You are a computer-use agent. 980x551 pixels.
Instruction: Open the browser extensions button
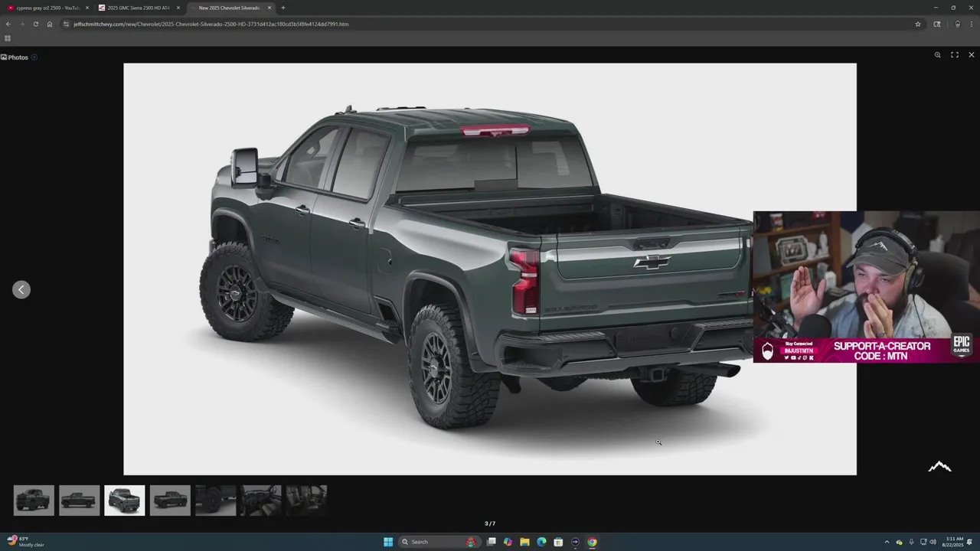point(937,24)
